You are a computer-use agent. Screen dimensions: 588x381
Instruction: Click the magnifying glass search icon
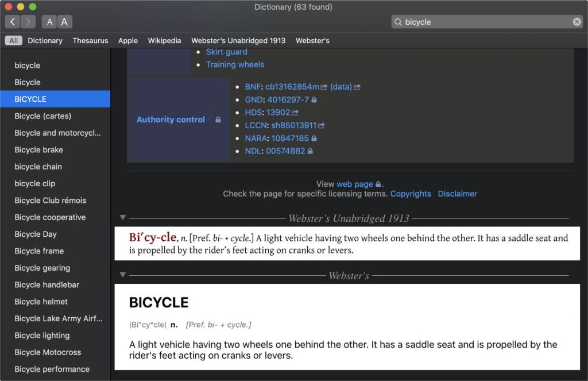397,22
